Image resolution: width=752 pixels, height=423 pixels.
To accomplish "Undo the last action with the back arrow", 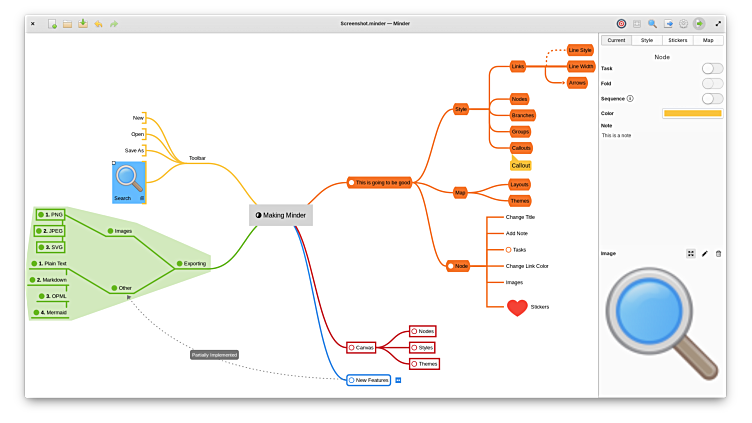I will coord(98,23).
